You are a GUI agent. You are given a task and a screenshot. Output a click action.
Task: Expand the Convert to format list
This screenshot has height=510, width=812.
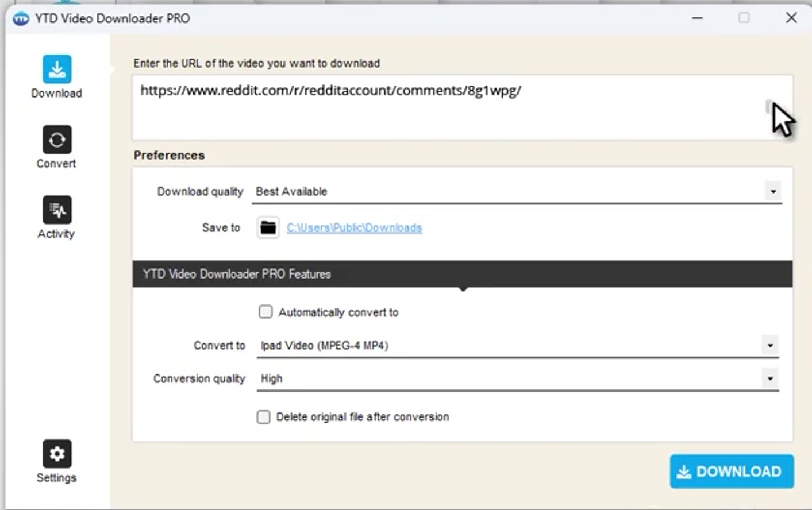(771, 345)
